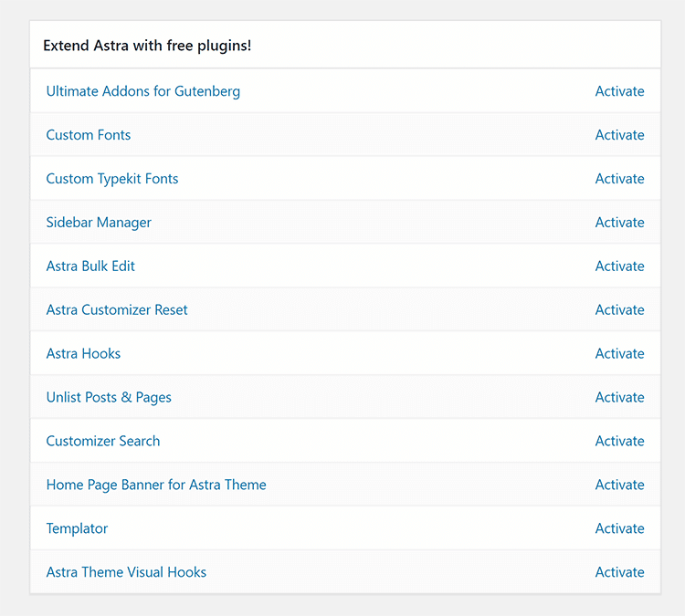Viewport: 685px width, 616px height.
Task: Activate the Custom Typekit Fonts plugin
Action: (619, 179)
